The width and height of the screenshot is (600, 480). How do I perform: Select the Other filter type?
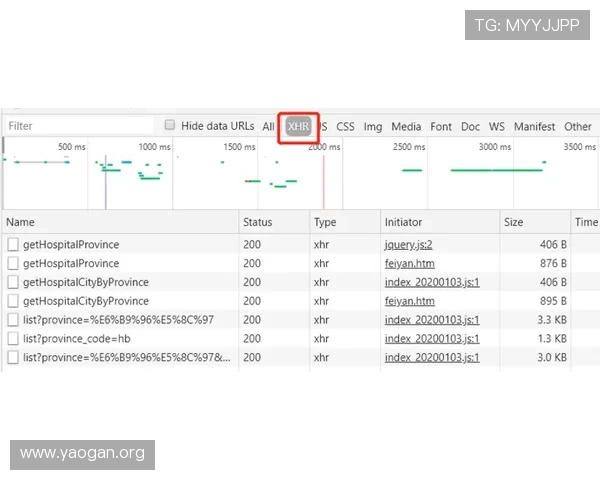(x=578, y=127)
